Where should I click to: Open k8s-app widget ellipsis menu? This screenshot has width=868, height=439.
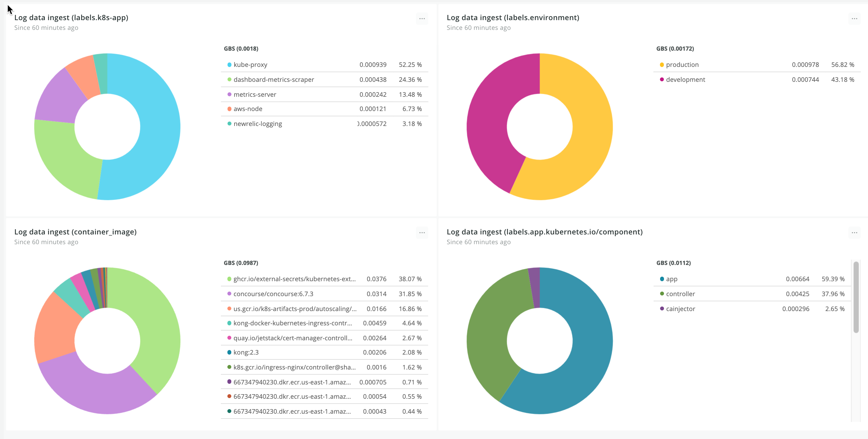click(422, 19)
